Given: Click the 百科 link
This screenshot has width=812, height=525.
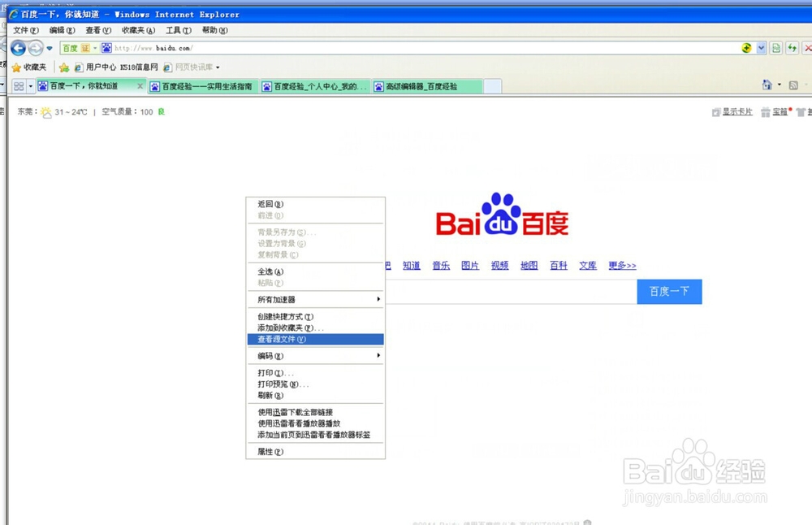Looking at the screenshot, I should click(x=559, y=266).
